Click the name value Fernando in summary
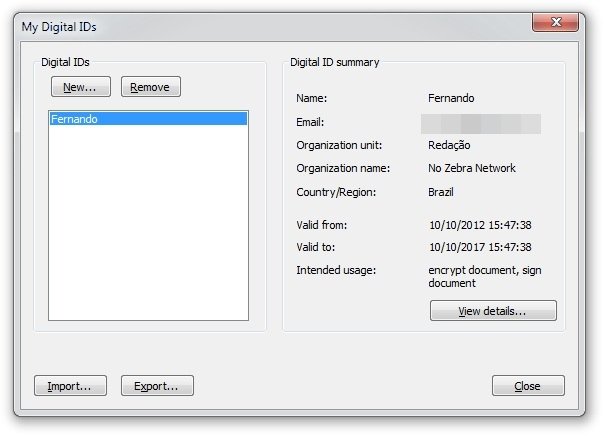The image size is (604, 436). pyautogui.click(x=451, y=98)
